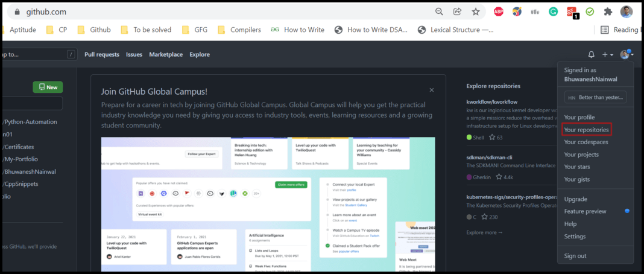Select Your projects
Viewport: 644px width, 274px height.
(x=581, y=155)
